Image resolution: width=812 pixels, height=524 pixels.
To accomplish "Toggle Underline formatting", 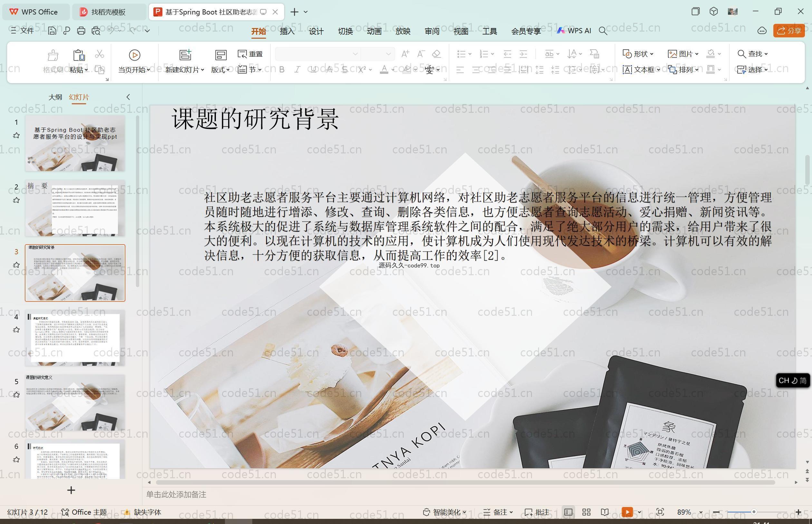I will (313, 70).
